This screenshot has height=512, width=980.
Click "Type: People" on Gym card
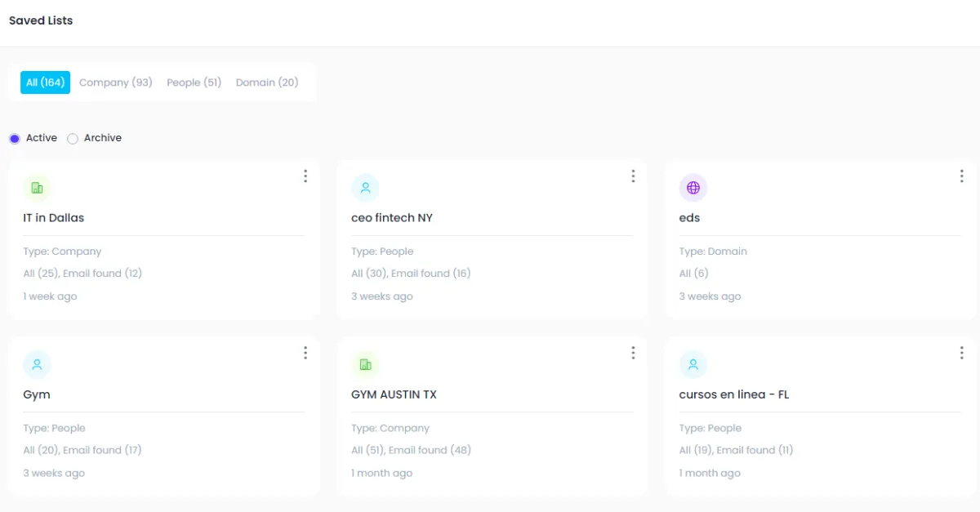[x=54, y=428]
